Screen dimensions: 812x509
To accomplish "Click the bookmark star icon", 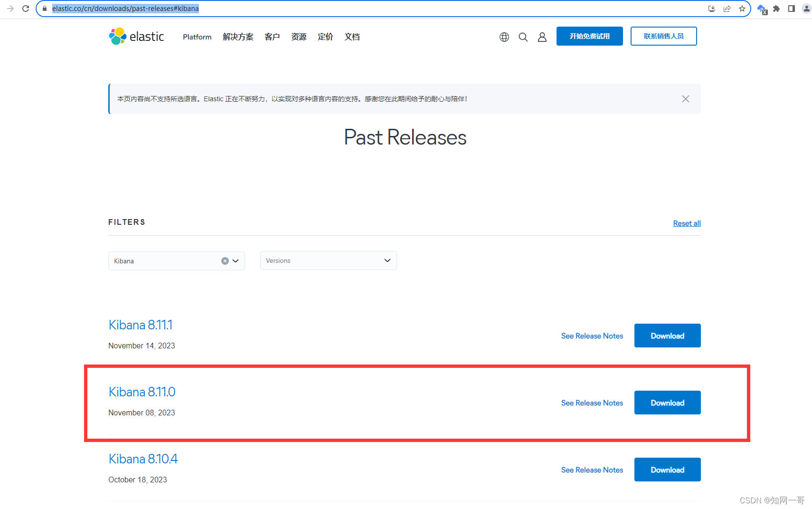I will point(742,8).
